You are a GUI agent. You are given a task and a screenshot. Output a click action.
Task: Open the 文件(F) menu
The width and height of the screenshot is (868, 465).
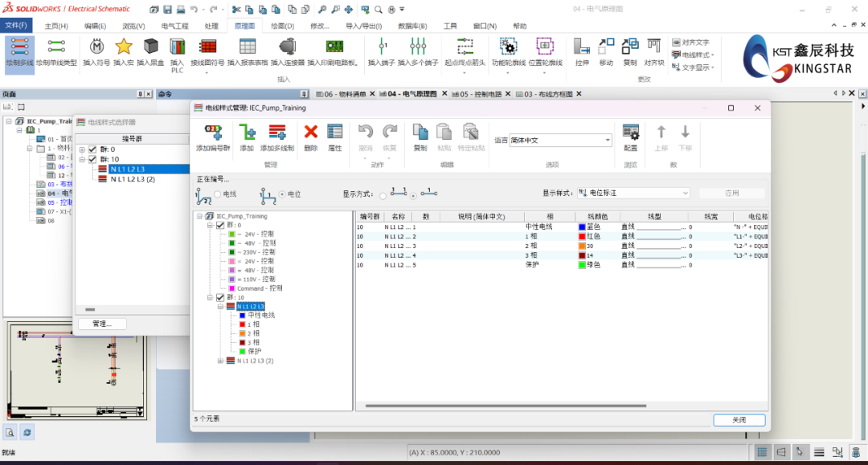16,26
